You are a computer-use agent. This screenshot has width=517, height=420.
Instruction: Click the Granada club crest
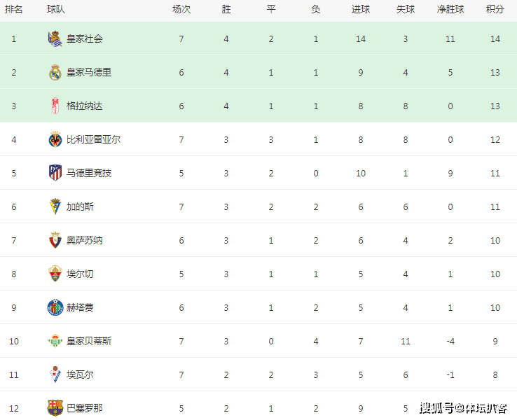(55, 106)
